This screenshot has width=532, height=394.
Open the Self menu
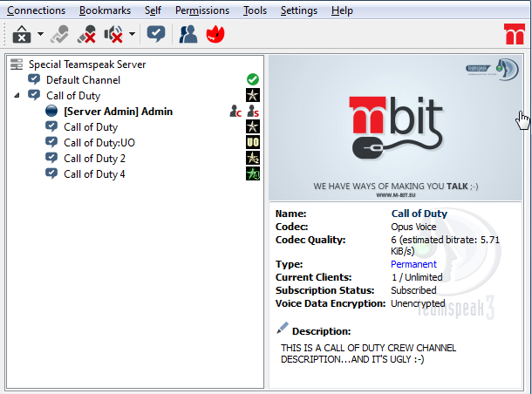tap(153, 10)
